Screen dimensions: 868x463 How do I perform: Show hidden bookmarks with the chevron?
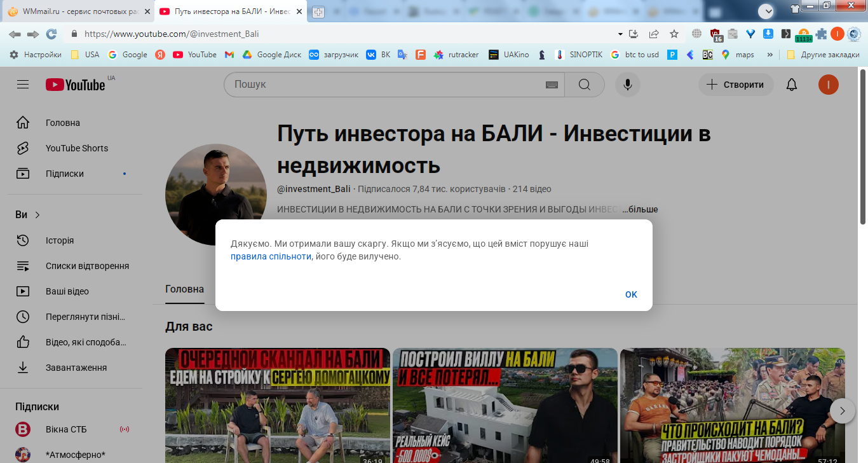(x=770, y=55)
